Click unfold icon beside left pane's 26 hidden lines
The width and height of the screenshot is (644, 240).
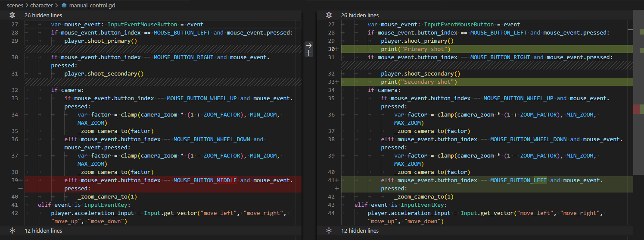point(13,15)
